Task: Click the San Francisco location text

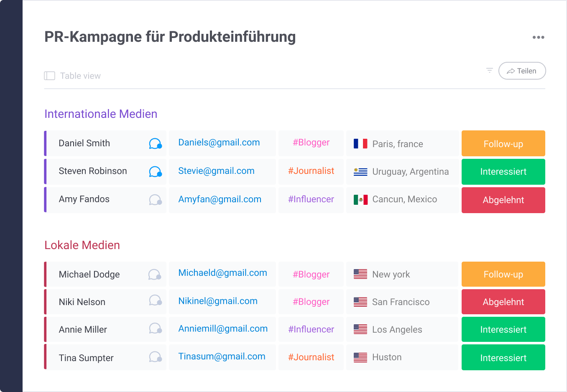Action: tap(401, 302)
